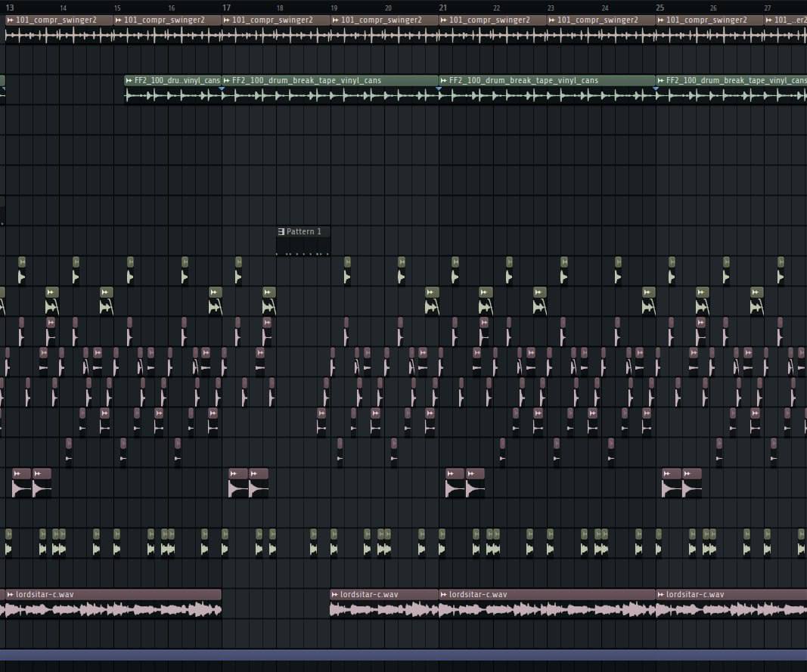Image resolution: width=807 pixels, height=672 pixels.
Task: Jump to bar 26 on the timeline ruler
Action: [713, 8]
